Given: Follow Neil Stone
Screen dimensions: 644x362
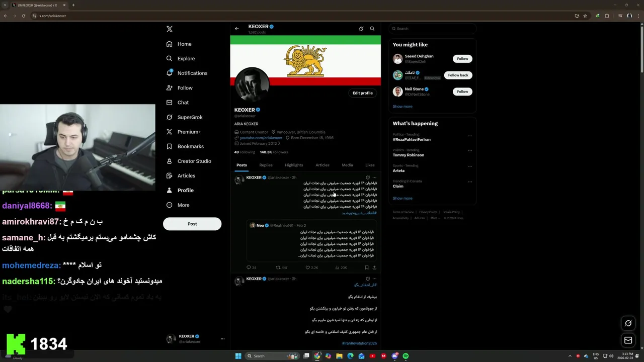Looking at the screenshot, I should pos(462,92).
